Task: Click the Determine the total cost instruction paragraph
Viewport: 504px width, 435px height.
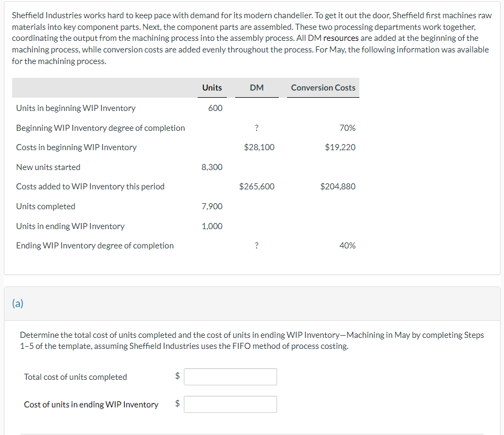Action: coord(252,341)
